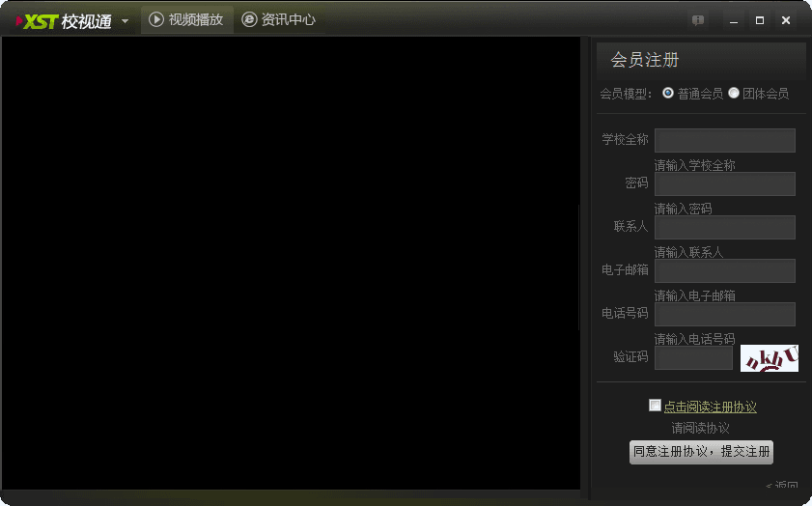Viewport: 812px width, 506px height.
Task: Close the 校视通 window
Action: (x=786, y=20)
